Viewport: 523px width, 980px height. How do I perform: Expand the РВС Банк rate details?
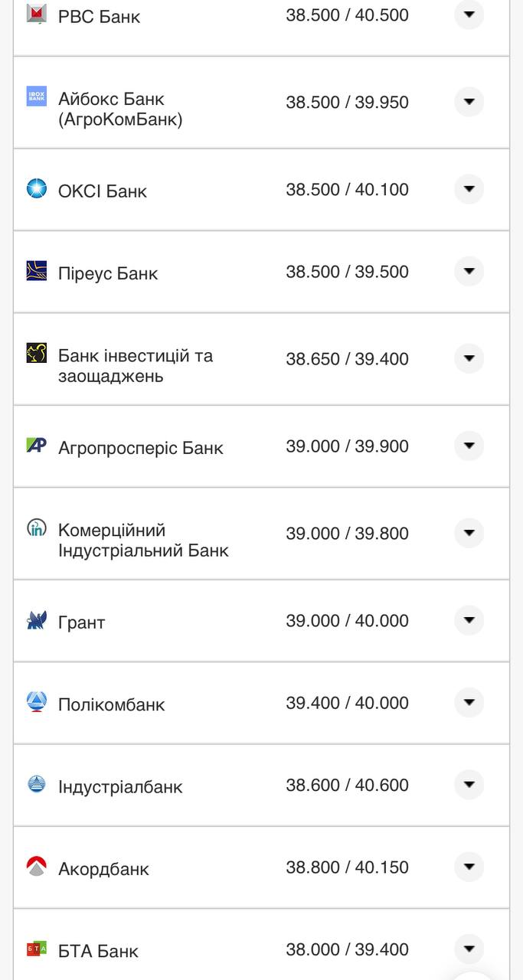click(469, 15)
